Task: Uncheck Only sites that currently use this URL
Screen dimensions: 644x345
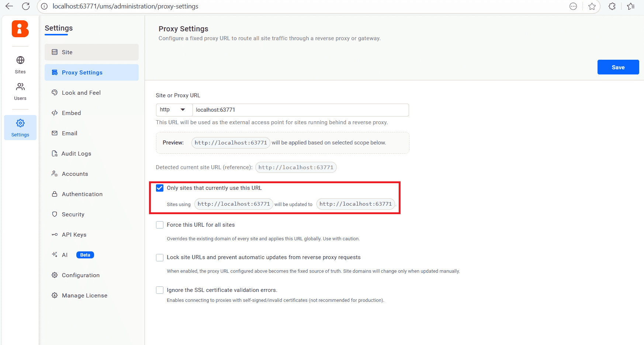Action: (160, 188)
